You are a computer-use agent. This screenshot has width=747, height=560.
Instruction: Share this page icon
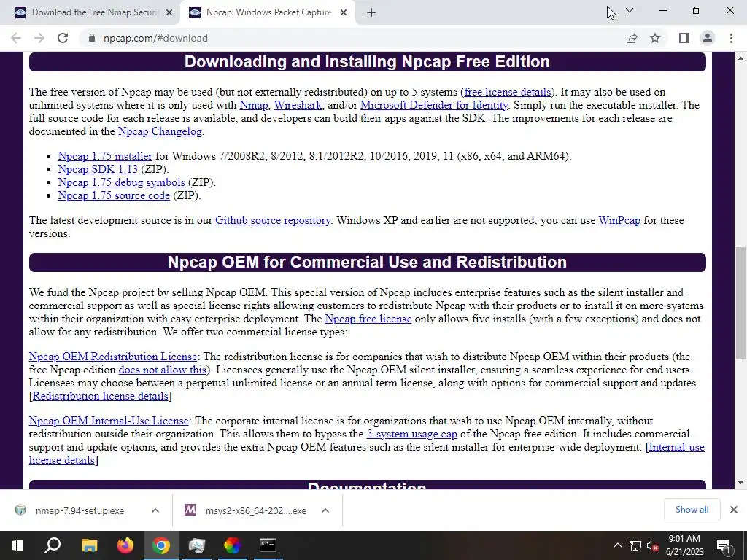tap(632, 38)
